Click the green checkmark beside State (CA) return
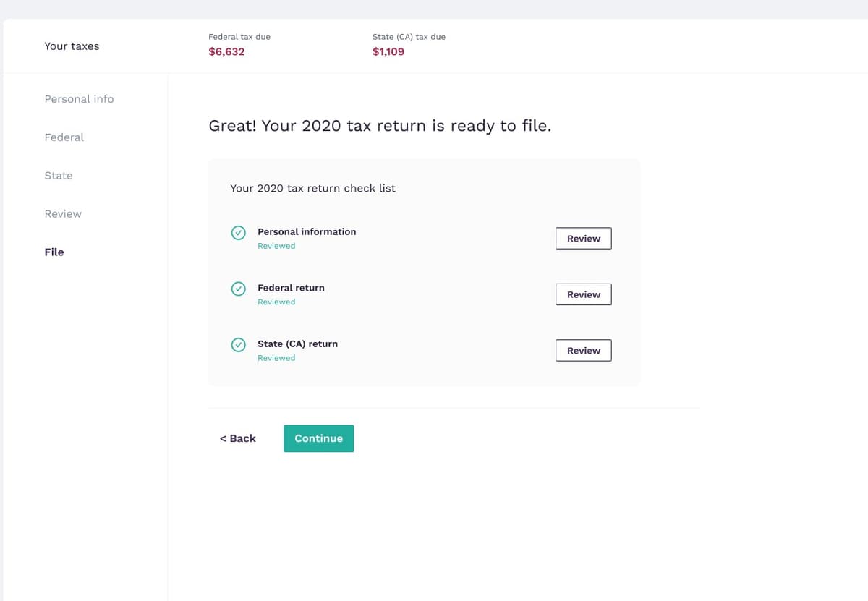The height and width of the screenshot is (601, 868). (239, 345)
